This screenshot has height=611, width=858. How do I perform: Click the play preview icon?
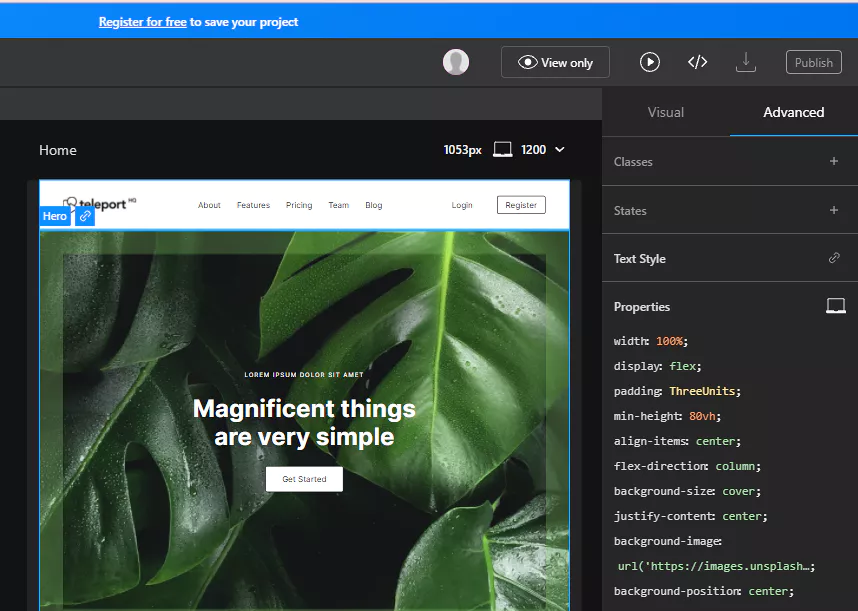tap(650, 62)
